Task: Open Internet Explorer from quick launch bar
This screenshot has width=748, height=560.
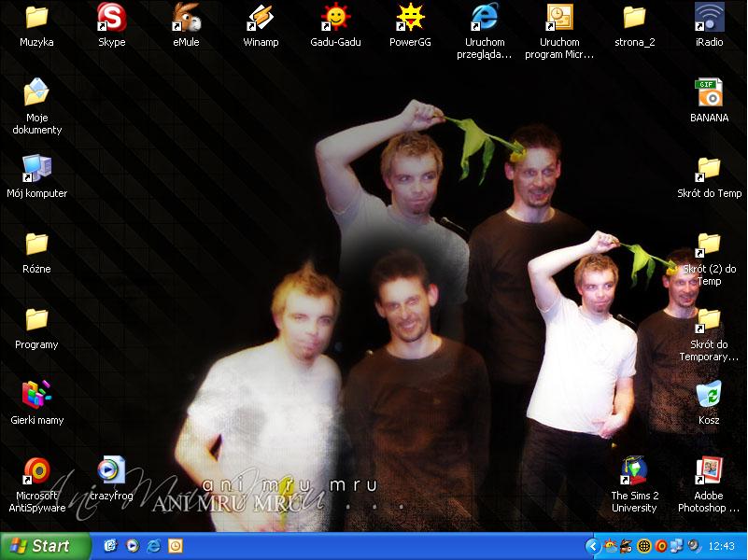Action: tap(153, 546)
